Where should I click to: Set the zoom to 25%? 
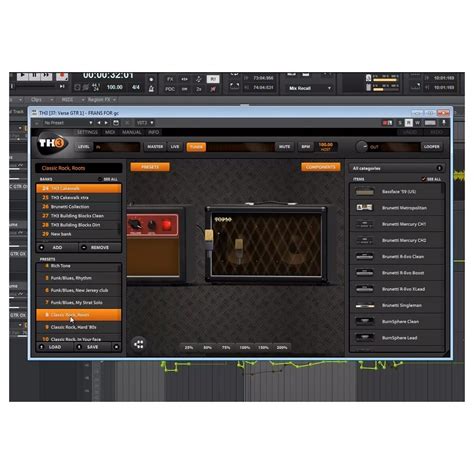(189, 347)
